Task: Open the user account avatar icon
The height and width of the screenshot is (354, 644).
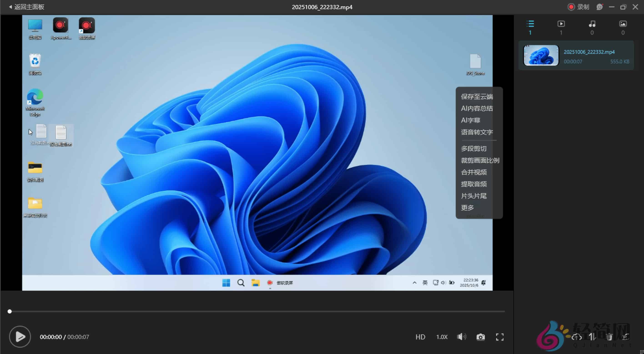Action: [600, 7]
